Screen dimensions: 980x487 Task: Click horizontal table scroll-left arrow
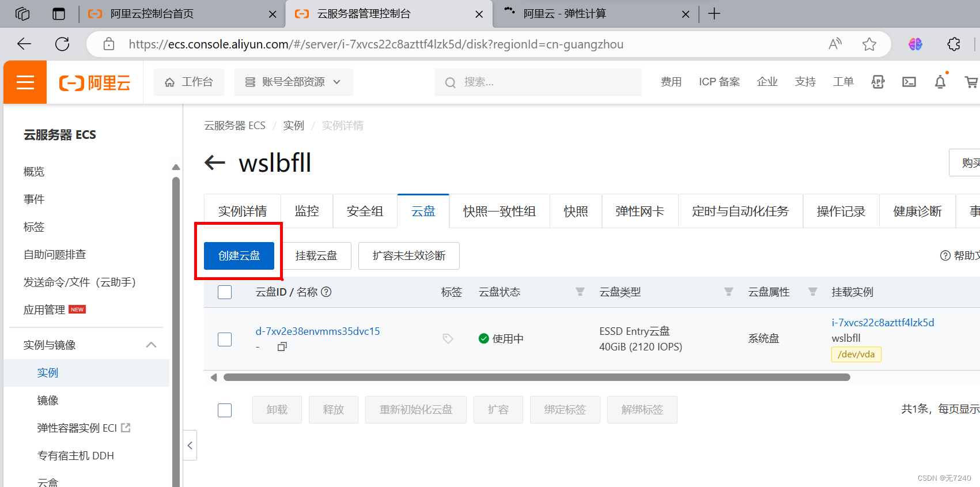click(x=214, y=377)
